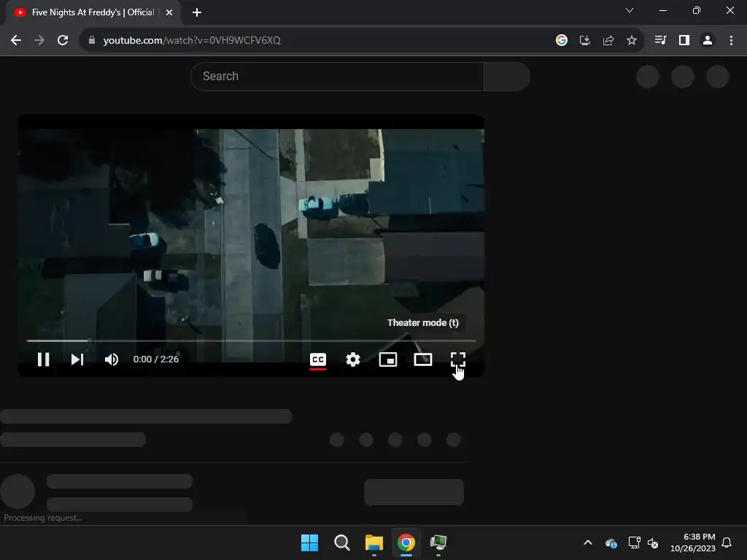The height and width of the screenshot is (560, 747).
Task: Pause the video playback
Action: pos(43,359)
